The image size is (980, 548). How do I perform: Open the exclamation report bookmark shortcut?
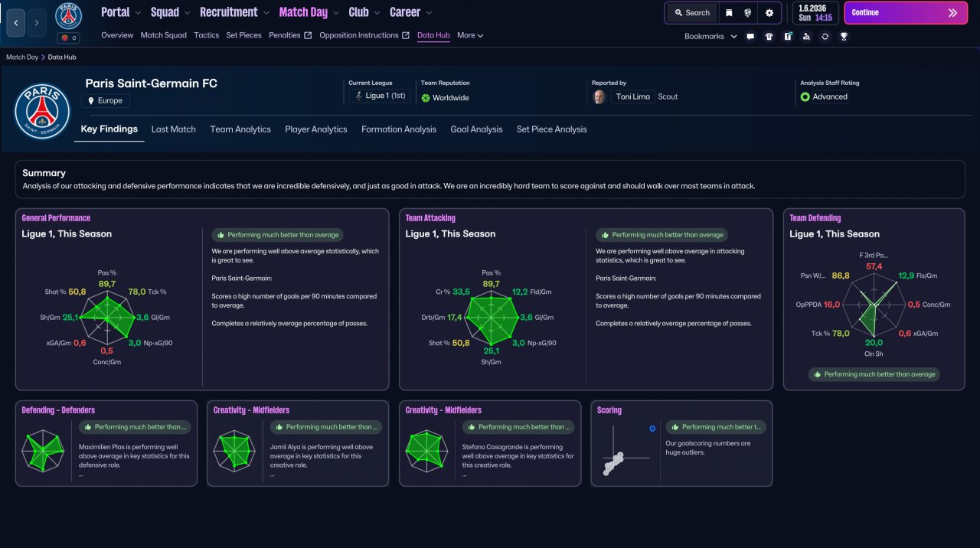(788, 36)
